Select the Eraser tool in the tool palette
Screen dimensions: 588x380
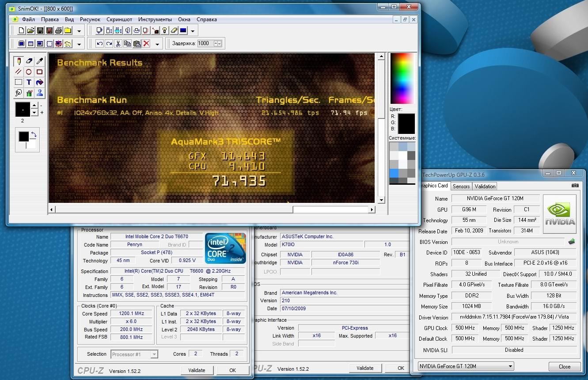point(29,61)
